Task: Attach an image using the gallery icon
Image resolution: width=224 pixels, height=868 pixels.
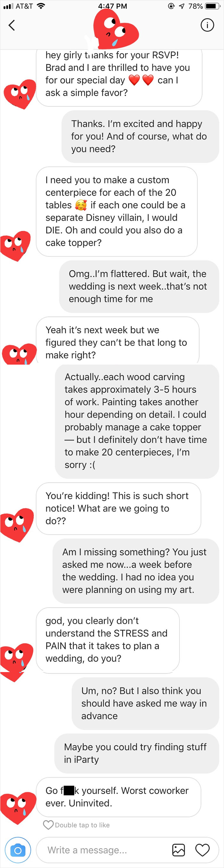Action: coord(179,850)
